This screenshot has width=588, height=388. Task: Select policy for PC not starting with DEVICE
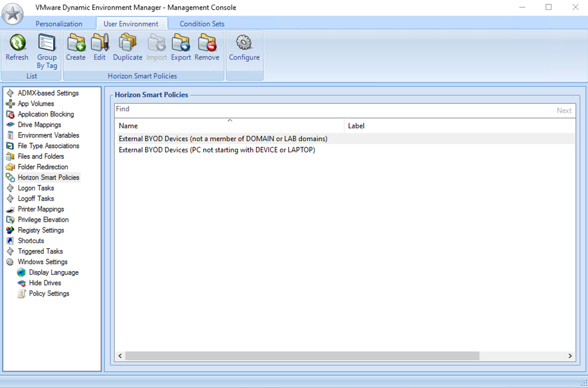(x=217, y=150)
